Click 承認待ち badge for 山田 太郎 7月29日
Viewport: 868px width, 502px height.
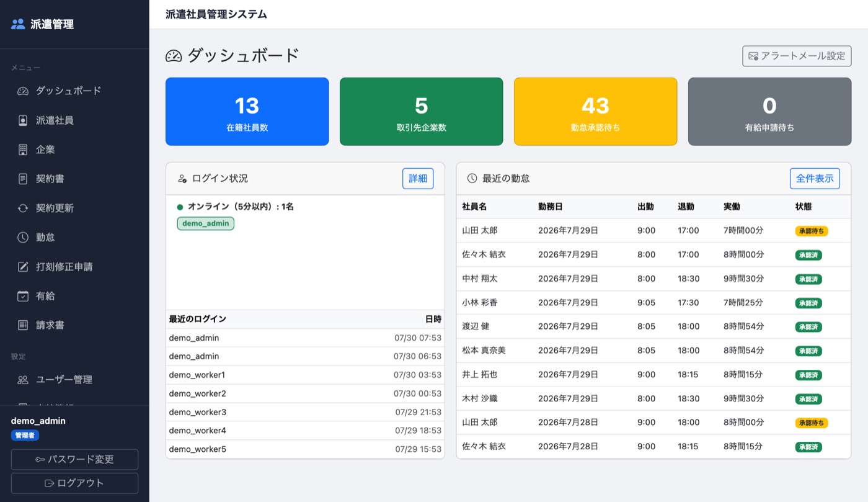click(812, 231)
